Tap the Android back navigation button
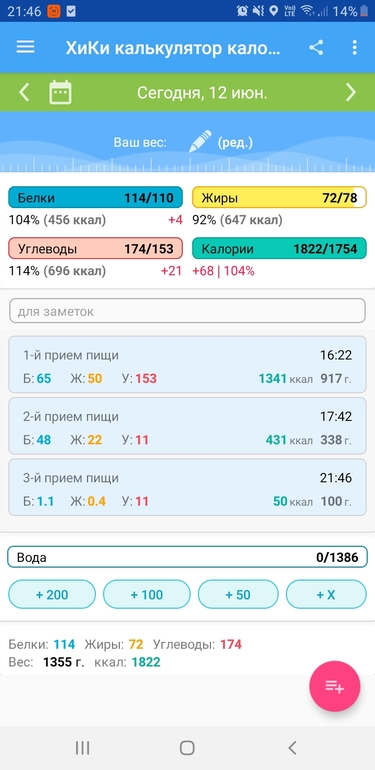The height and width of the screenshot is (770, 375). [x=292, y=748]
